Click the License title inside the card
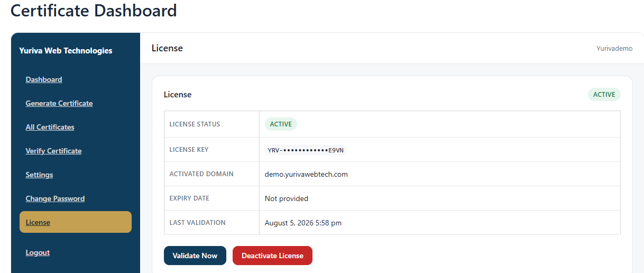Screen dimensions: 644x273 pos(178,95)
